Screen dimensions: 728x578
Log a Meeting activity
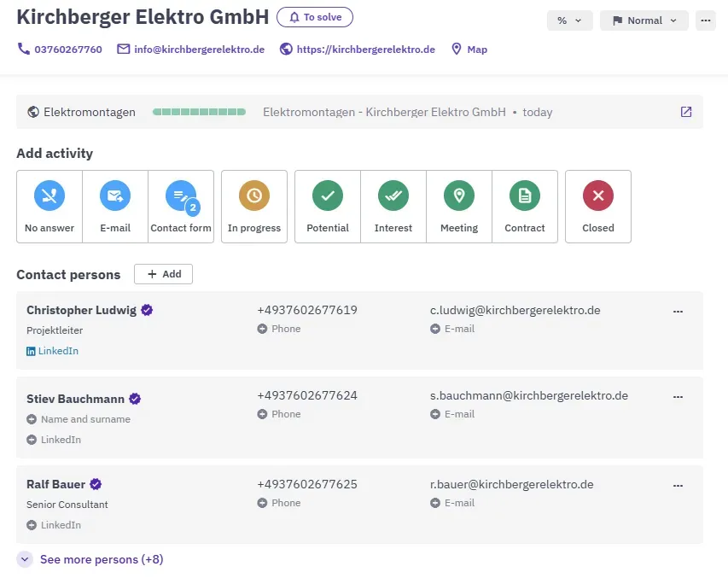pos(459,207)
